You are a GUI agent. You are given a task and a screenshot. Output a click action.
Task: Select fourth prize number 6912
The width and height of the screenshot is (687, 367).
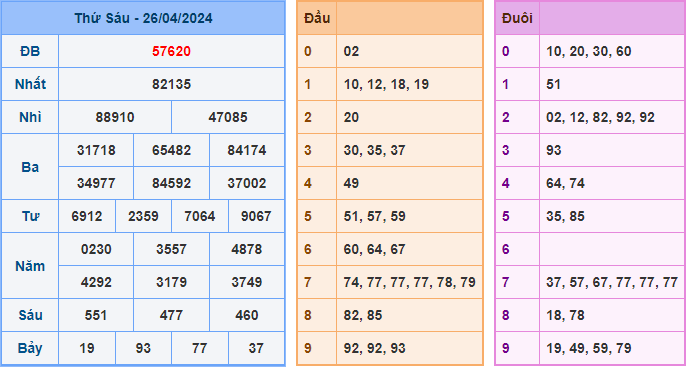click(x=87, y=216)
